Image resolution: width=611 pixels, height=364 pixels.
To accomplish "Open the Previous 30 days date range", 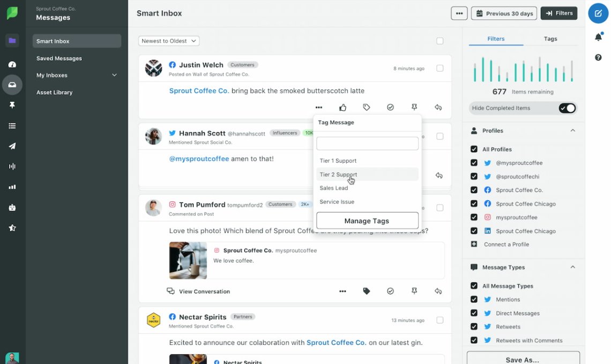I will (504, 13).
